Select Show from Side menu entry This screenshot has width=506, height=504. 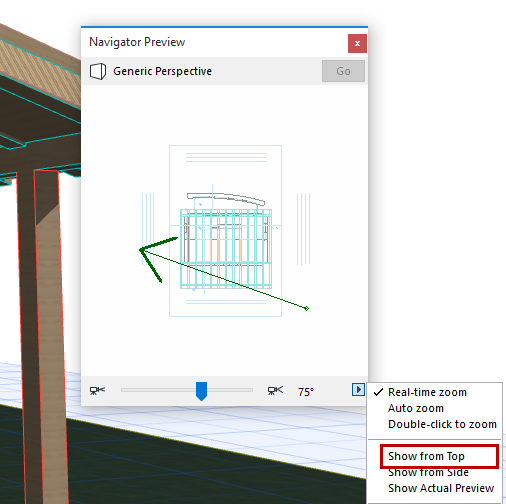pos(428,472)
